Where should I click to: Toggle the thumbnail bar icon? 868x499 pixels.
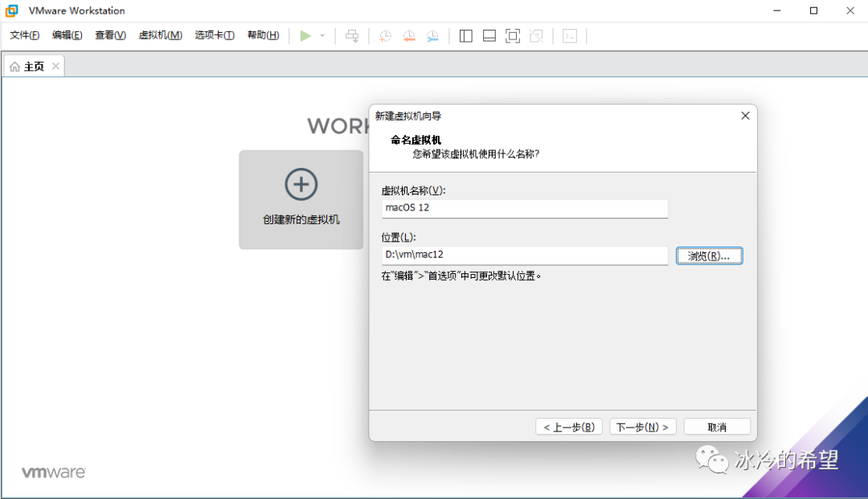pyautogui.click(x=489, y=36)
